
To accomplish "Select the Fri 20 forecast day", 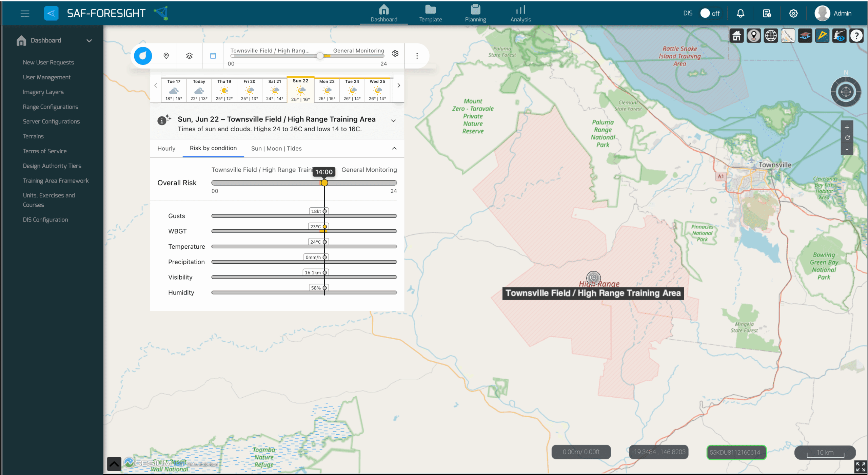I will coord(250,90).
